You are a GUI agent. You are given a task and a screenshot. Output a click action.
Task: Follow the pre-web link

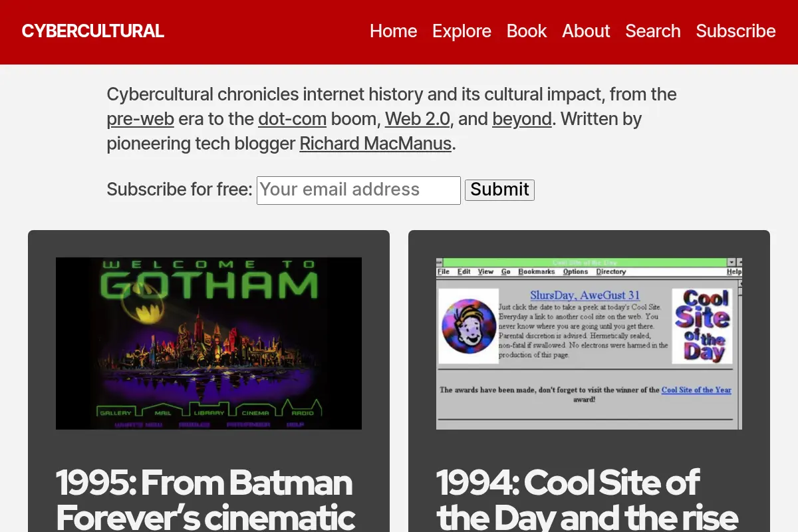(x=140, y=119)
